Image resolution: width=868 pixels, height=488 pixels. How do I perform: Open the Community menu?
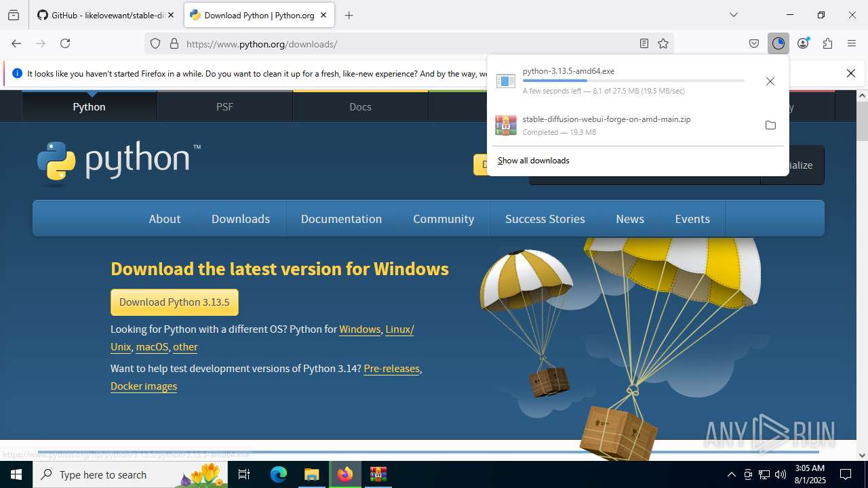pyautogui.click(x=443, y=219)
